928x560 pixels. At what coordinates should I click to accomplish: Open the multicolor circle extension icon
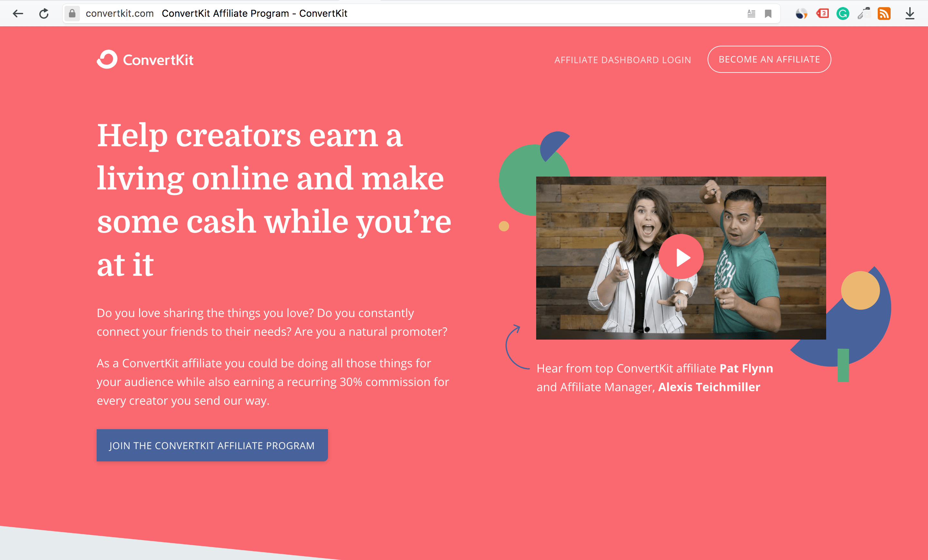[801, 14]
